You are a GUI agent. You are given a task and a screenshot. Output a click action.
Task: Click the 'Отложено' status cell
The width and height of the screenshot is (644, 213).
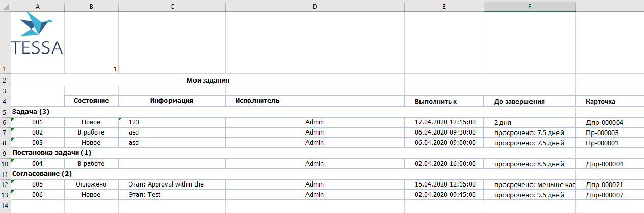[91, 184]
